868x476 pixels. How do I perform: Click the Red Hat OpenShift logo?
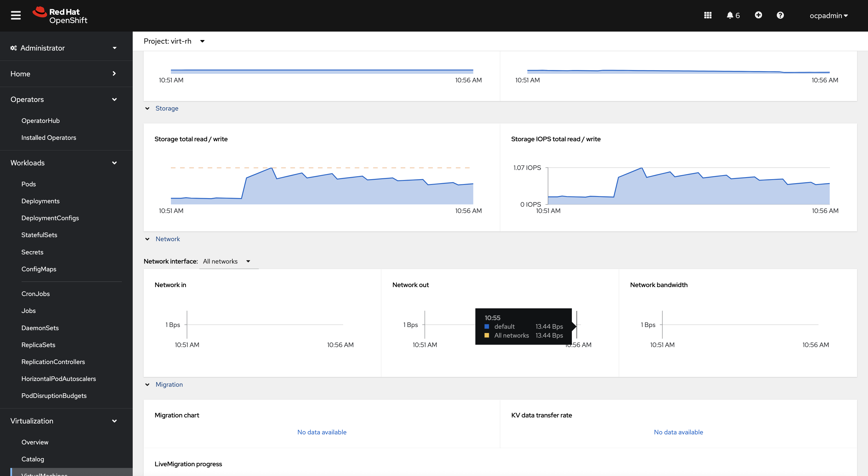pyautogui.click(x=60, y=16)
